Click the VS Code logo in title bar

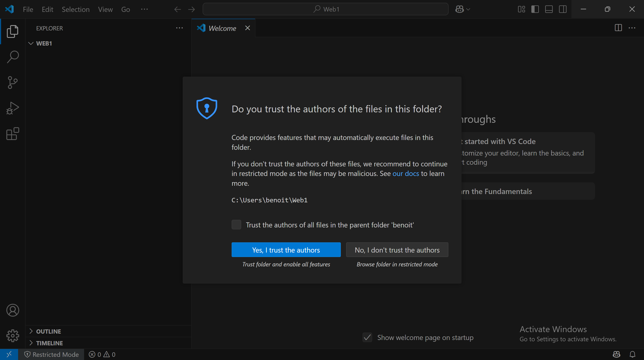pyautogui.click(x=9, y=9)
